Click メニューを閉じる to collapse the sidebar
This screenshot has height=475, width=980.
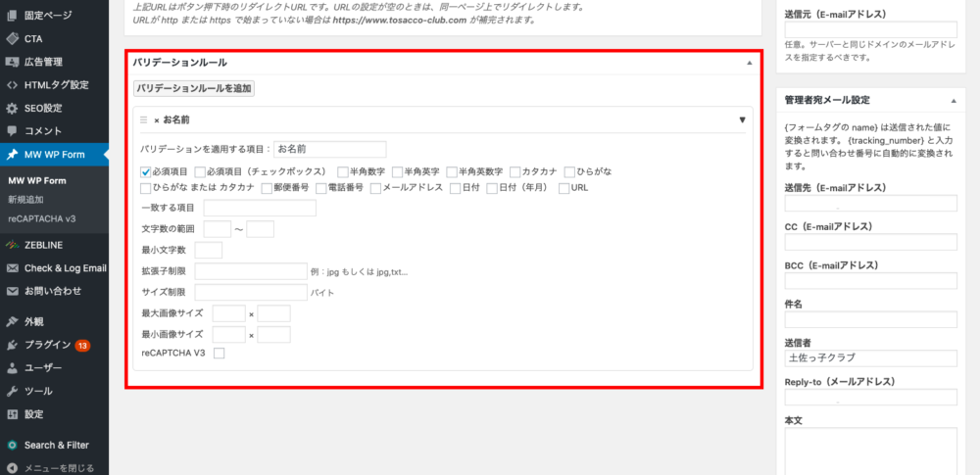[59, 468]
